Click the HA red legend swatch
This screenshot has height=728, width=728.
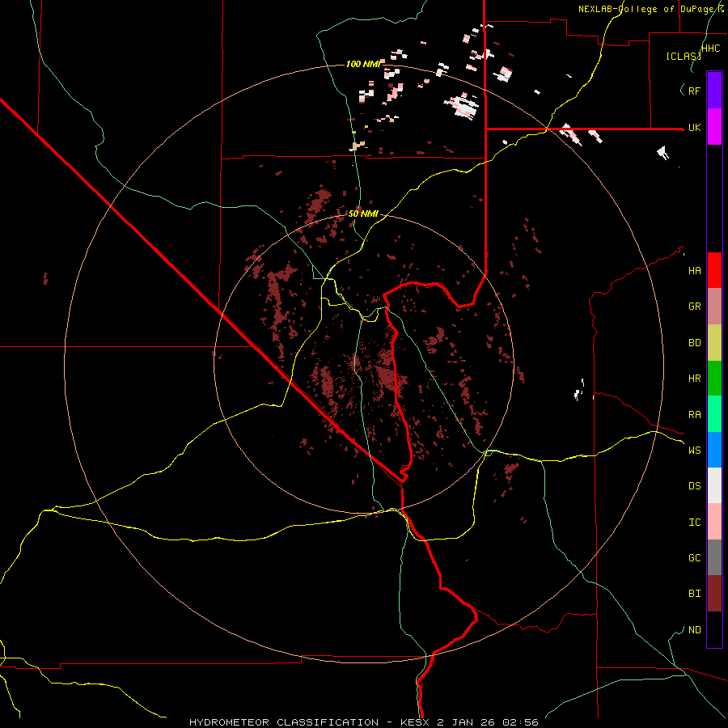pos(714,270)
